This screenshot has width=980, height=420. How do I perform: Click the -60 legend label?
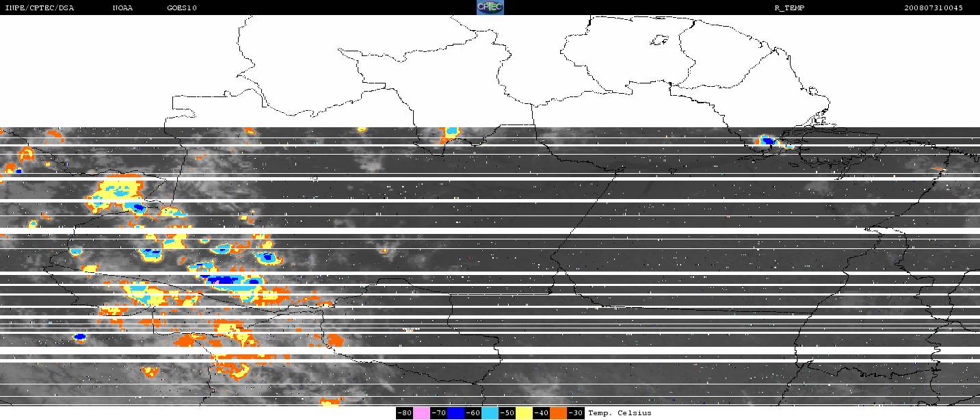coord(473,413)
